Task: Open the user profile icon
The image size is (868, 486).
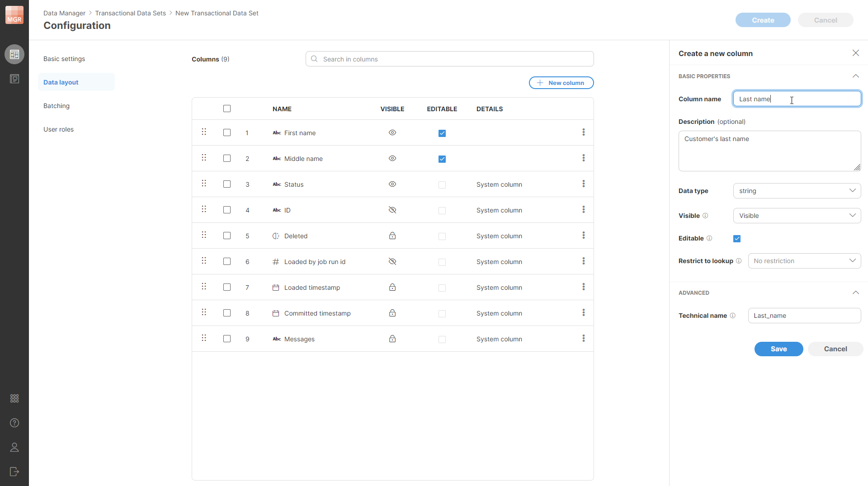Action: (14, 448)
